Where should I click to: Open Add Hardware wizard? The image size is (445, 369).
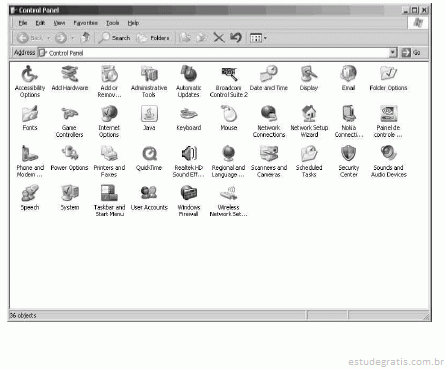[x=70, y=78]
